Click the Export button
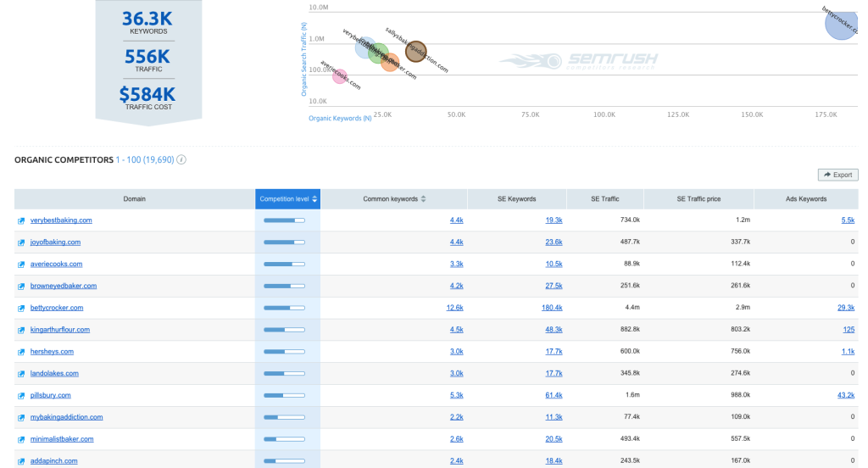Image resolution: width=868 pixels, height=468 pixels. (x=838, y=175)
